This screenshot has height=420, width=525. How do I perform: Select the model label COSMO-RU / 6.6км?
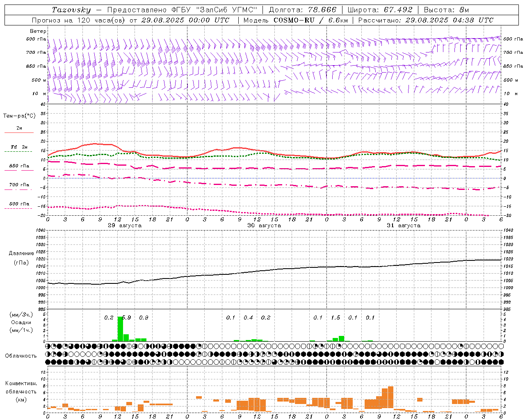coord(310,20)
